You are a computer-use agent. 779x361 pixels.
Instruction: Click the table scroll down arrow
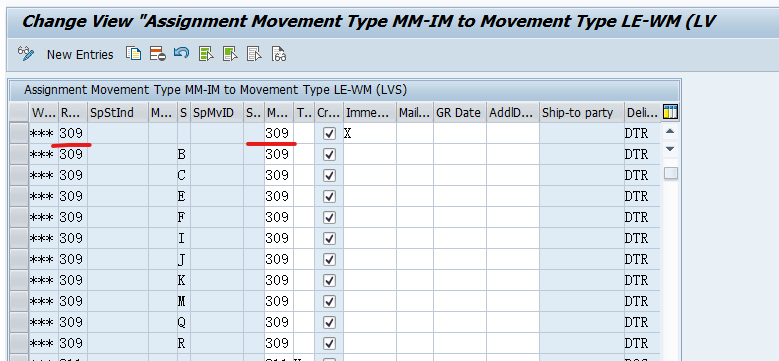[x=670, y=149]
